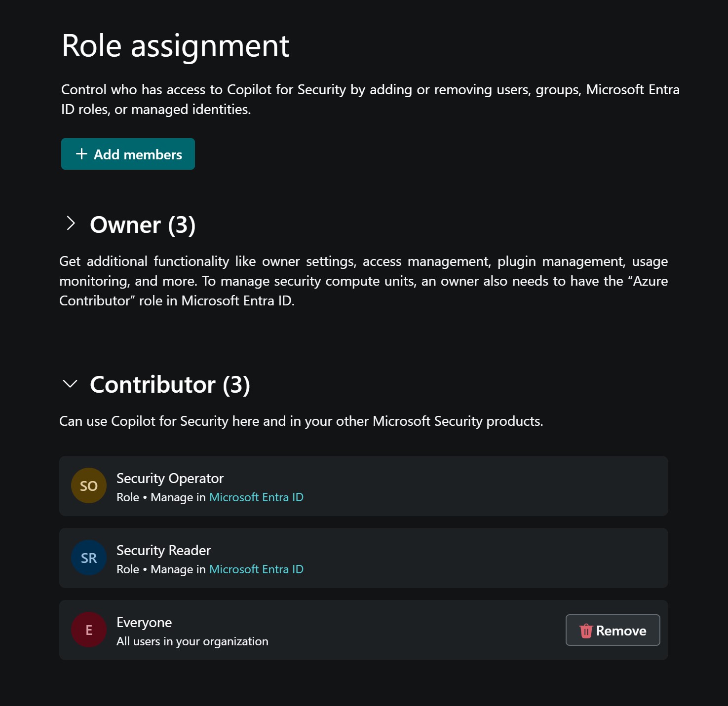728x706 pixels.
Task: Click the Owner section description text
Action: (x=363, y=281)
